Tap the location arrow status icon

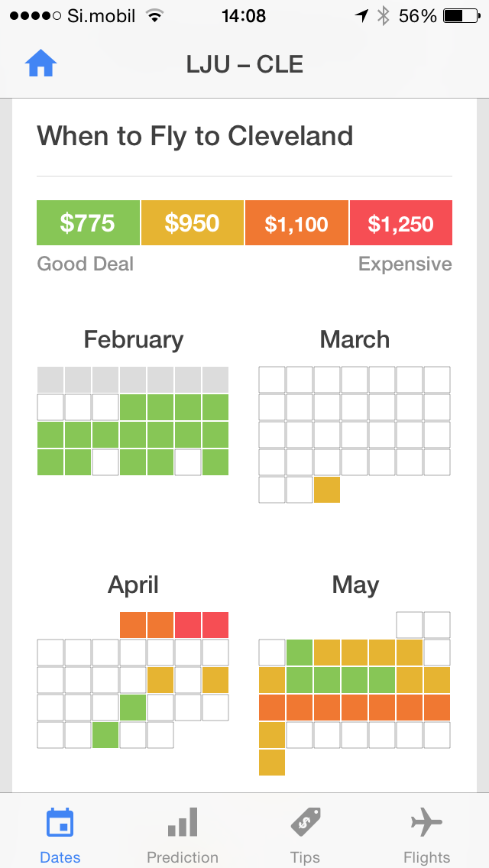pos(361,16)
